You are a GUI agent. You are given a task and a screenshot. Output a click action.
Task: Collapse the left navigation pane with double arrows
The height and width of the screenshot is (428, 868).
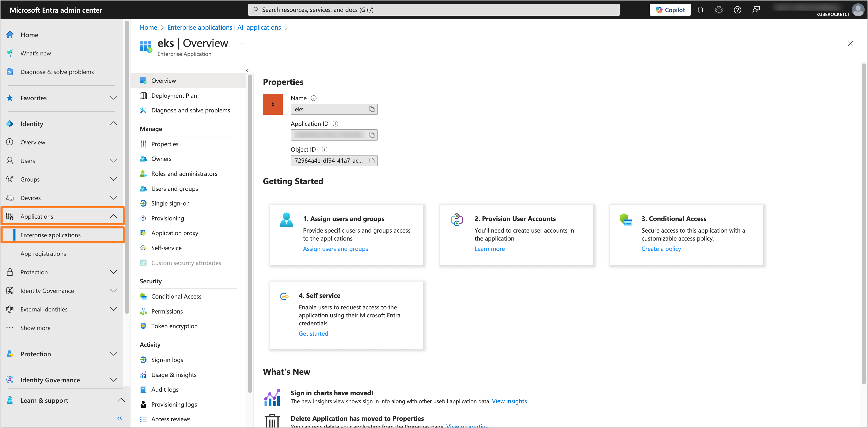119,418
